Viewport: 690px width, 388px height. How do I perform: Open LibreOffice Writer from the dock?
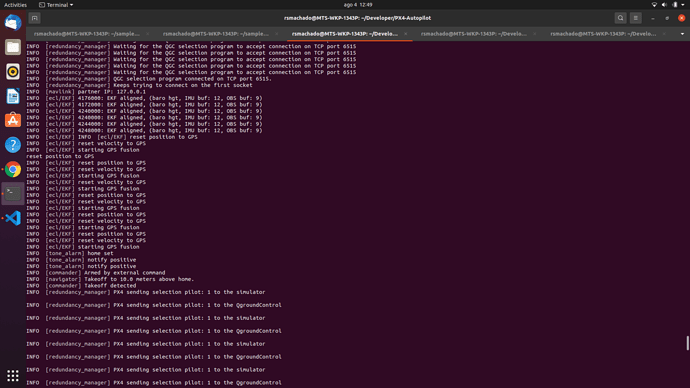(13, 96)
